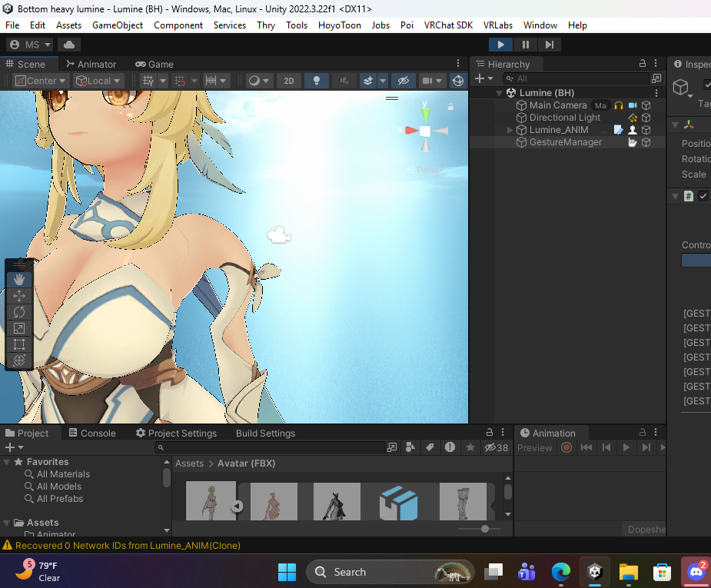This screenshot has width=711, height=588.
Task: Switch to the Animator tab
Action: (x=91, y=65)
